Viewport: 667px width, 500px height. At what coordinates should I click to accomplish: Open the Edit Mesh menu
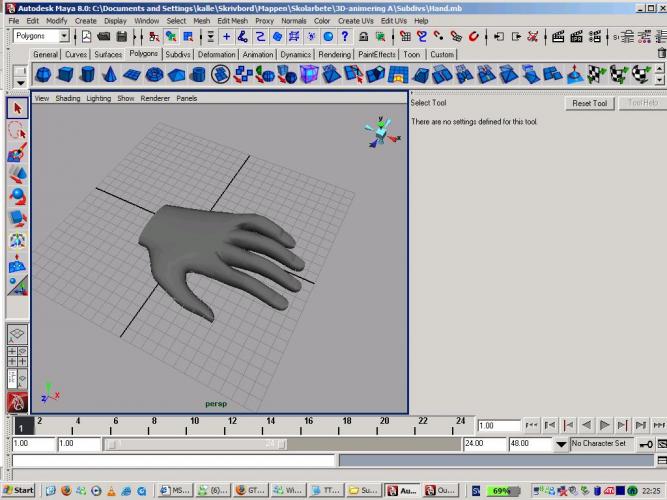(232, 20)
